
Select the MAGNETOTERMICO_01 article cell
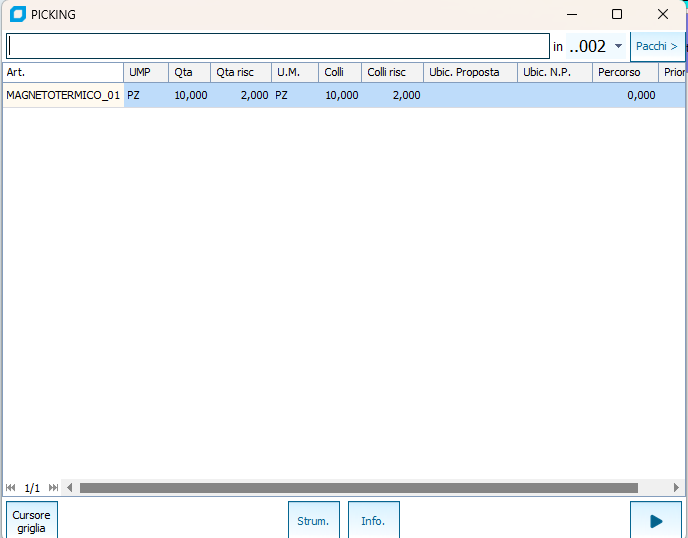(x=63, y=95)
